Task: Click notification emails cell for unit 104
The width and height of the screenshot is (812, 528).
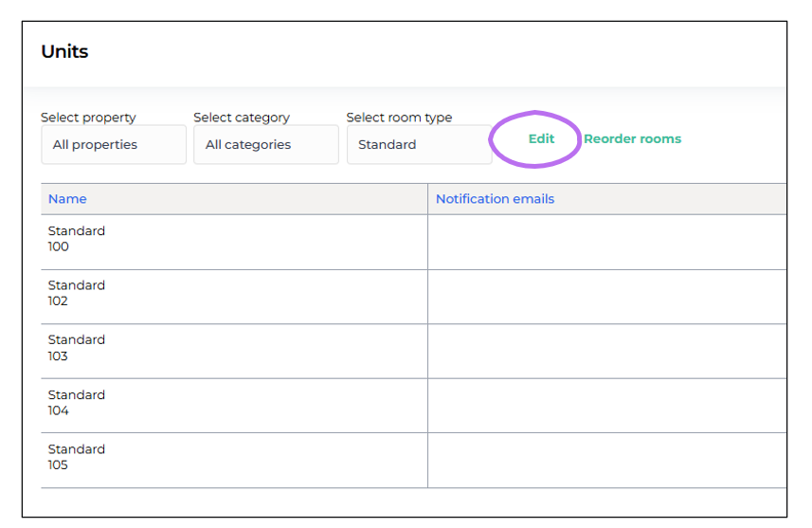Action: 606,406
